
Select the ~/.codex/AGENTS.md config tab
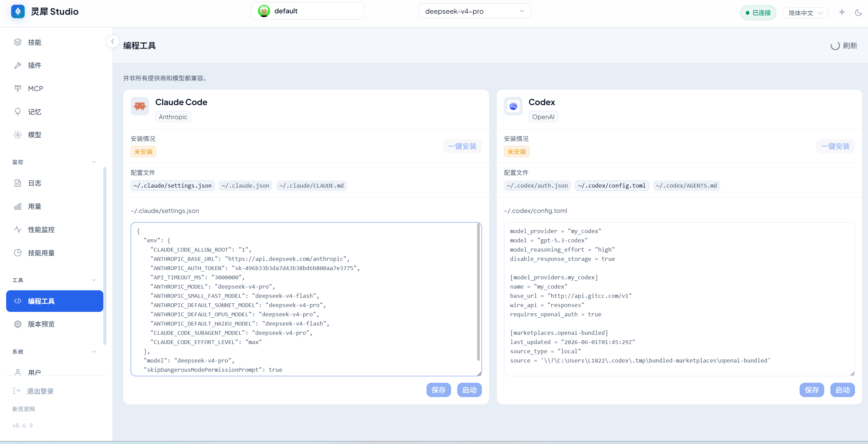(687, 186)
